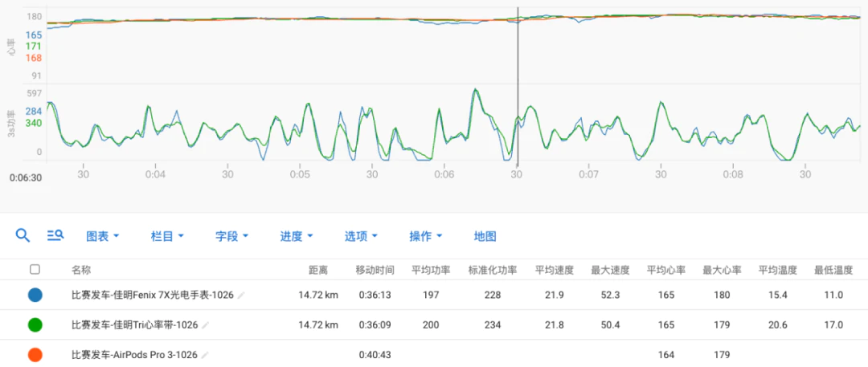Open the 操作 menu

click(425, 236)
